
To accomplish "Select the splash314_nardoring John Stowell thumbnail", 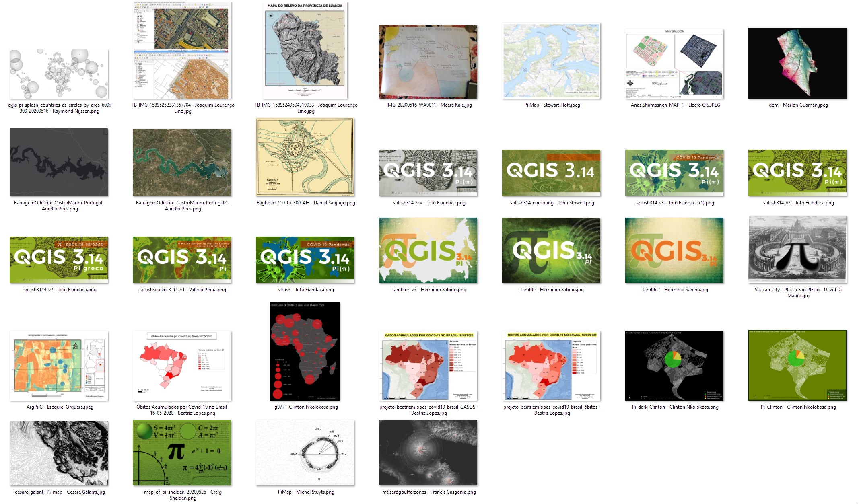I will pyautogui.click(x=551, y=173).
